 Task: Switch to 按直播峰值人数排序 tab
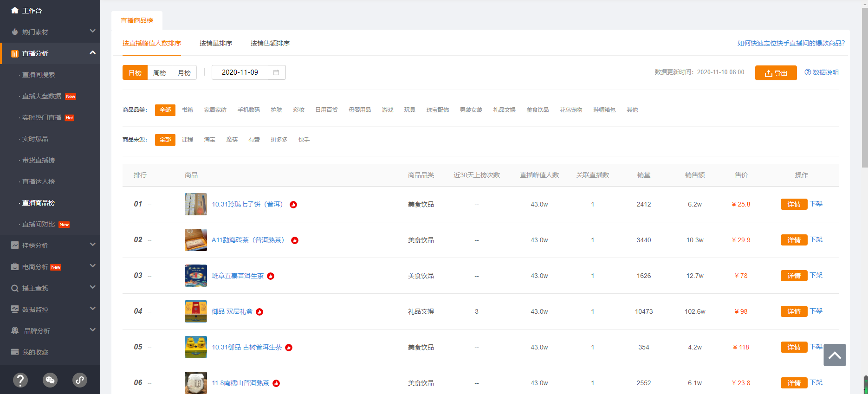coord(152,43)
